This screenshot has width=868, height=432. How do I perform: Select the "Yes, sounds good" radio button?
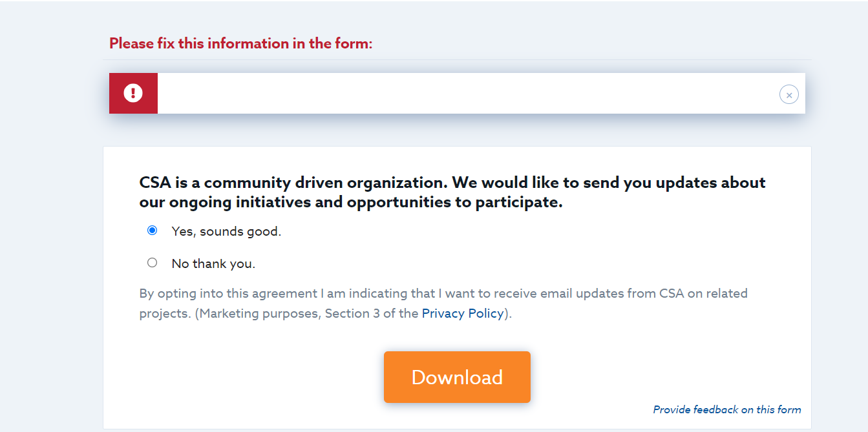[x=152, y=231]
